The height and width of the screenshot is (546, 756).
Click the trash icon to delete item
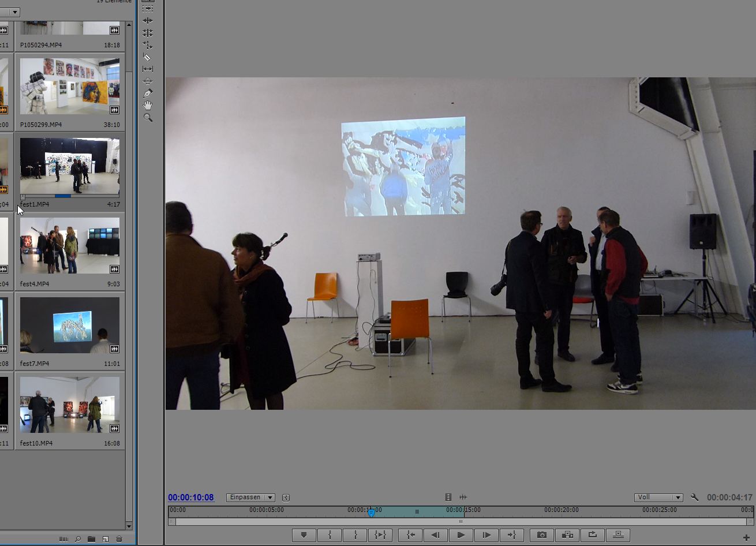point(119,539)
